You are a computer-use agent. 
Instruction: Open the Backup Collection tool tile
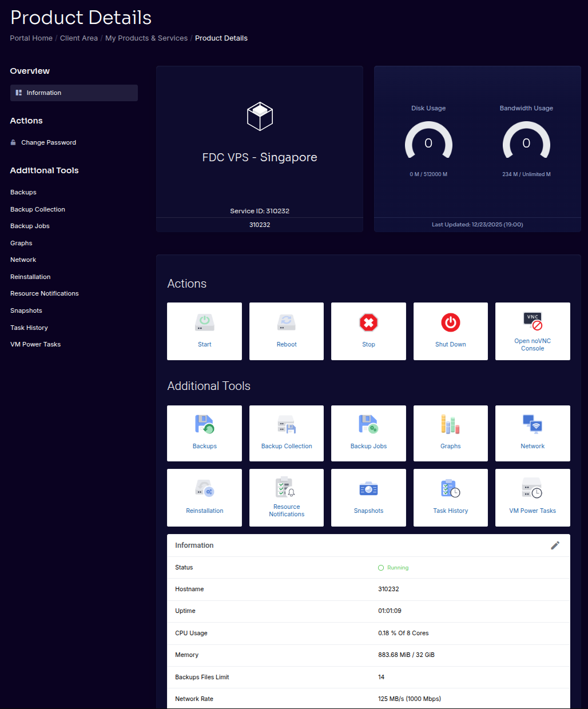[286, 433]
